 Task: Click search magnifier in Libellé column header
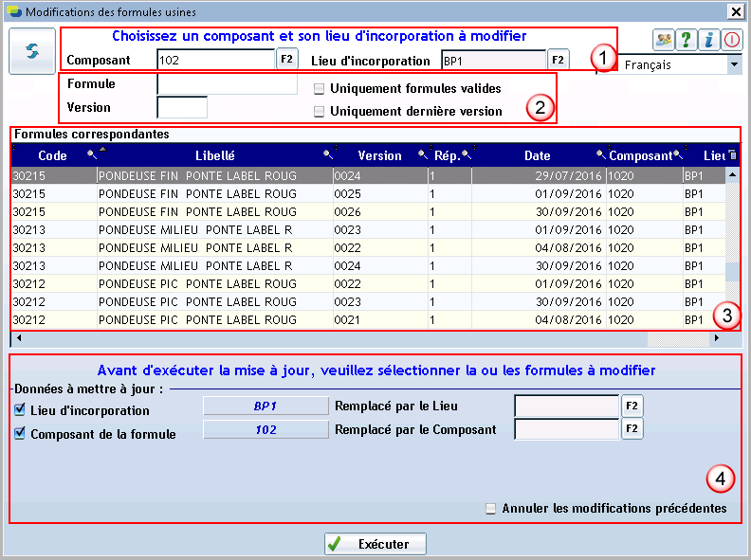[x=327, y=154]
